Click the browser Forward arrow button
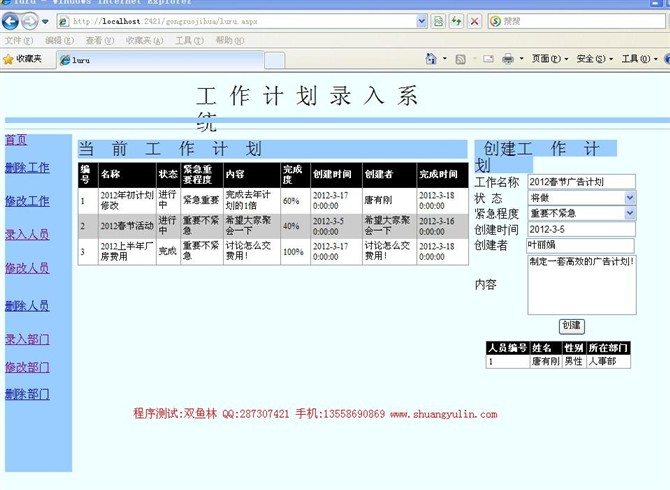This screenshot has height=490, width=670. coord(29,21)
